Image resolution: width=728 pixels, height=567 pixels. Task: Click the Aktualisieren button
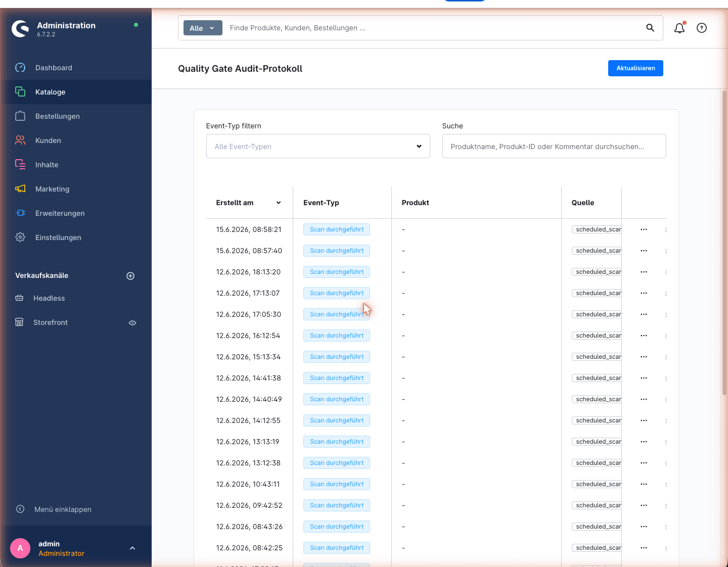click(635, 68)
